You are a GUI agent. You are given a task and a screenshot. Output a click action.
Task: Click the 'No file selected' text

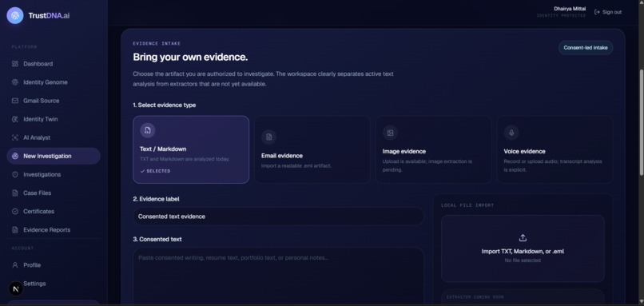pos(523,260)
